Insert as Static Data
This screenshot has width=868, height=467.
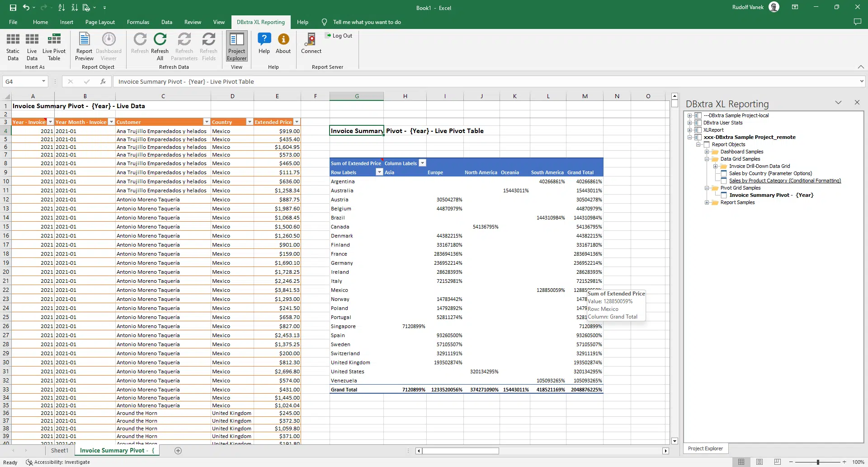click(13, 47)
